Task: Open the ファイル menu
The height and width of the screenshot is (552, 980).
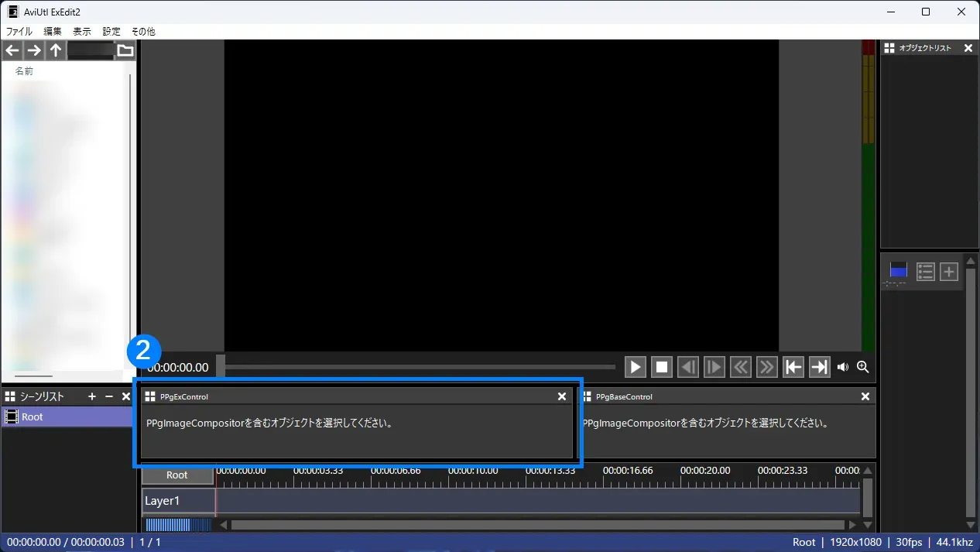Action: click(19, 32)
